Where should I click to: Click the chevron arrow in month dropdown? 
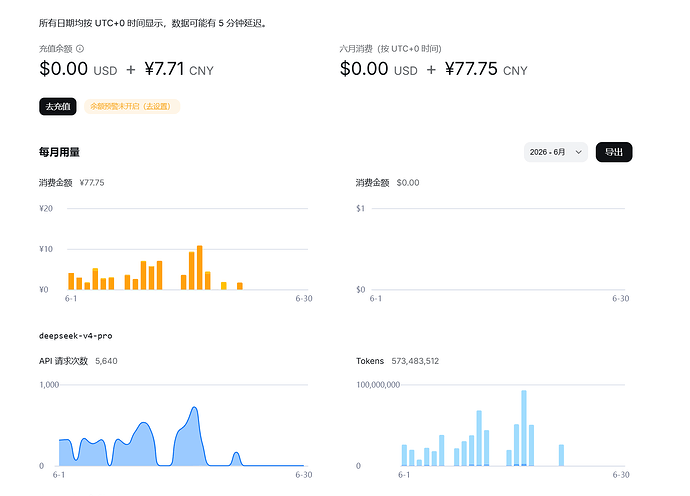click(x=579, y=152)
